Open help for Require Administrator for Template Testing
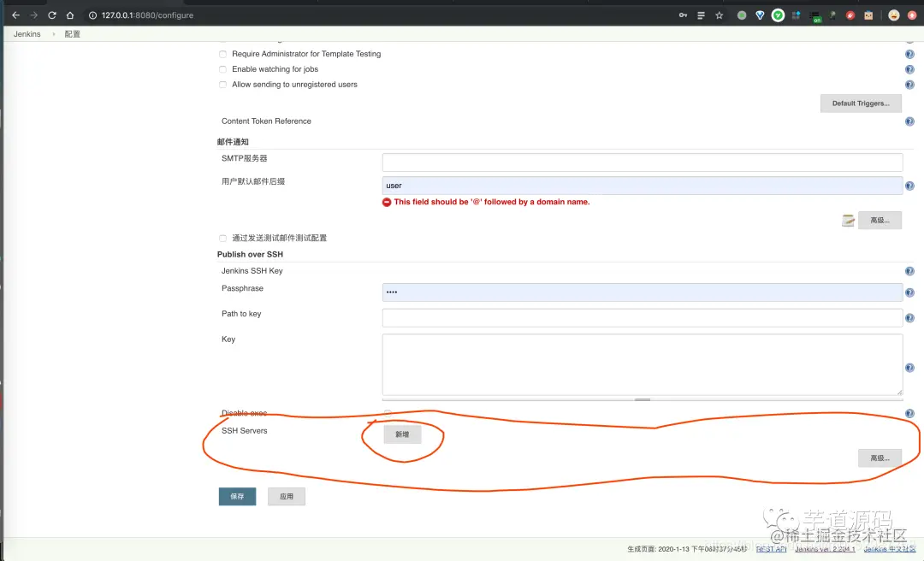 click(x=909, y=54)
